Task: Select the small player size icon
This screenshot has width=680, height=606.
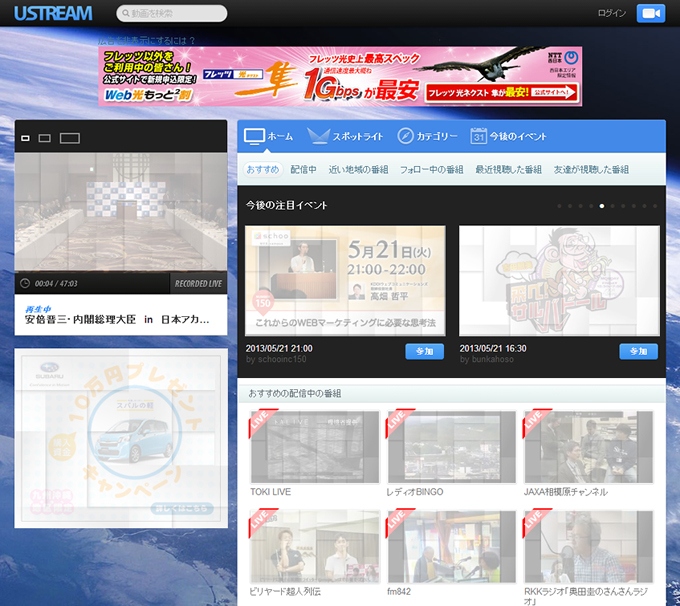Action: coord(26,138)
